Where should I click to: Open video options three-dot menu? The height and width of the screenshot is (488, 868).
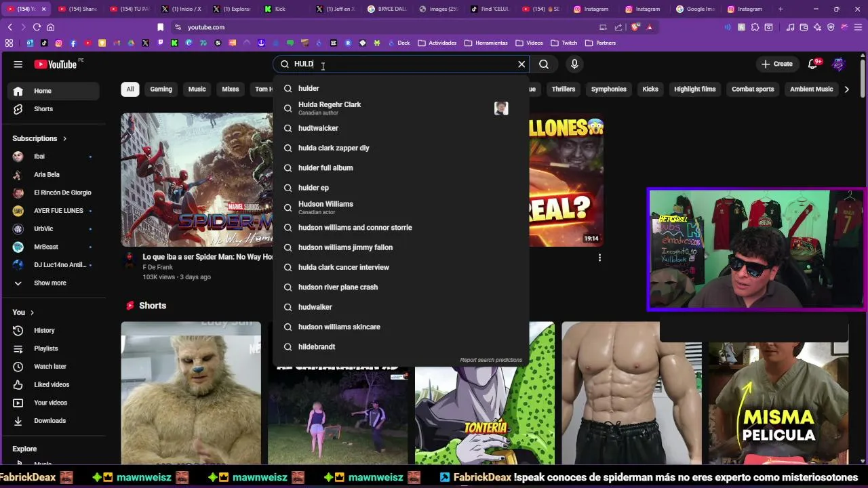(599, 258)
